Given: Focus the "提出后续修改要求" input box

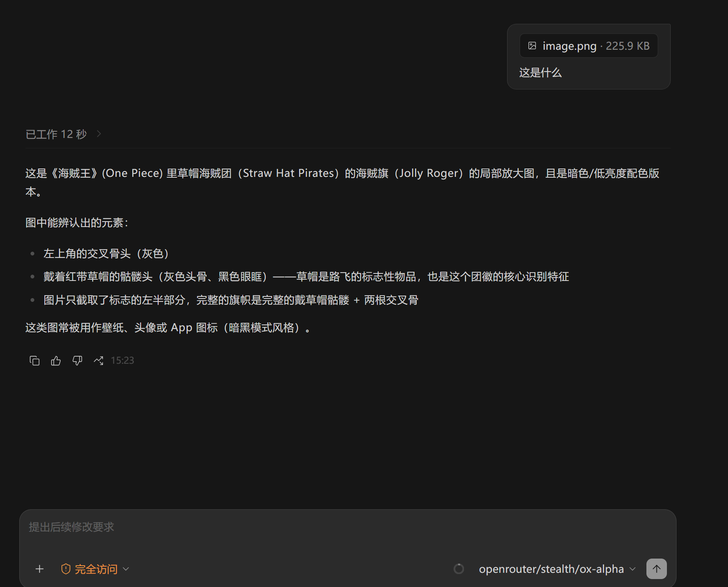Looking at the screenshot, I should (x=347, y=528).
